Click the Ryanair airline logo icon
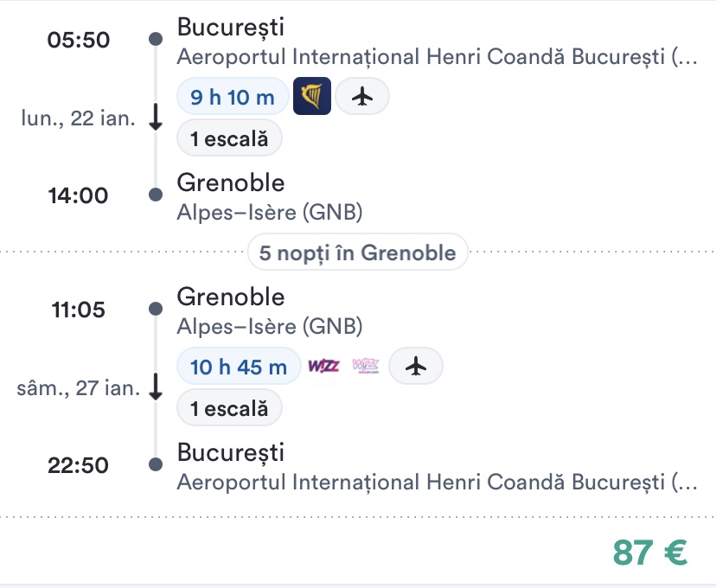Viewport: 716px width, 588px height. tap(312, 97)
